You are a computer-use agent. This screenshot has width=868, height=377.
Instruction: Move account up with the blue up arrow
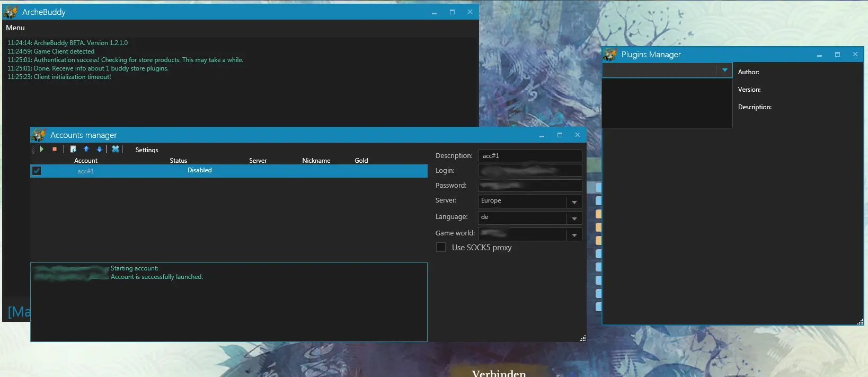point(86,150)
